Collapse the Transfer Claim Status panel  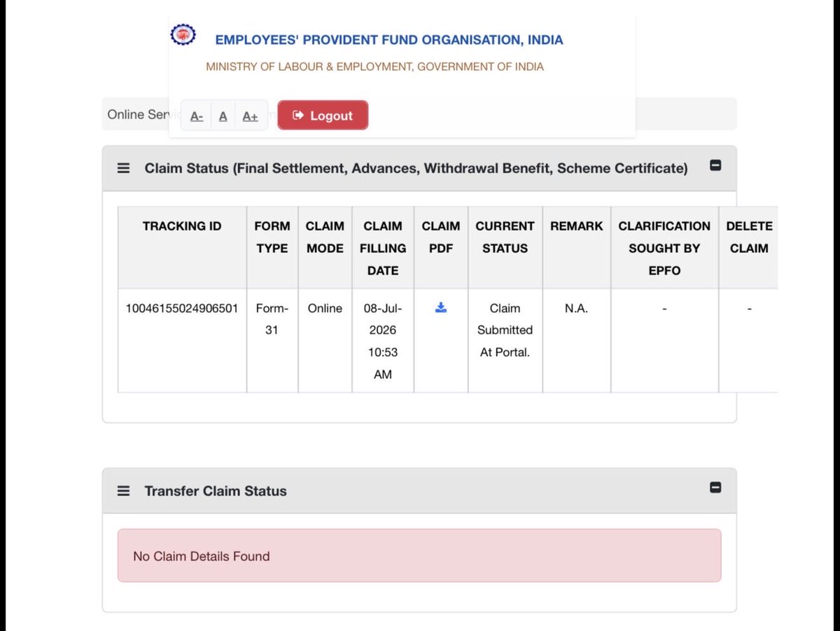click(715, 488)
